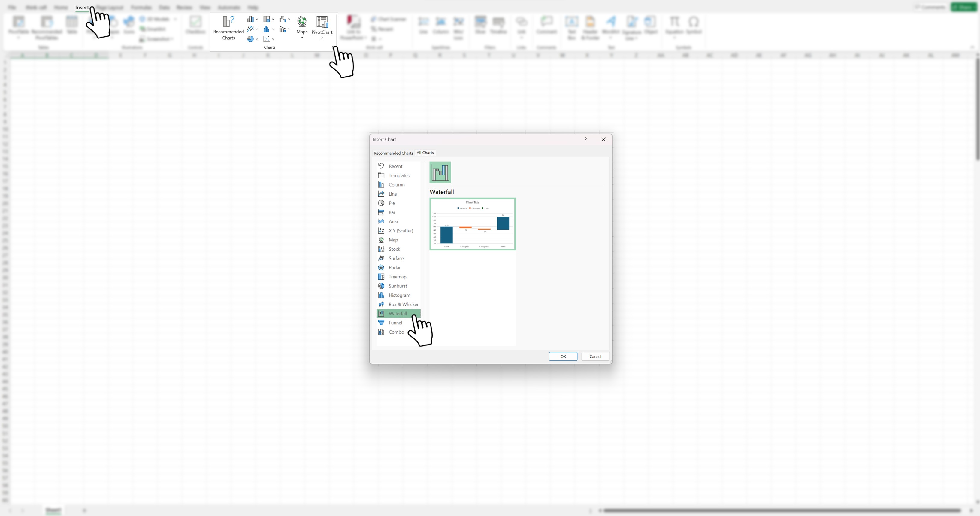980x516 pixels.
Task: Select Radar chart type
Action: click(x=398, y=268)
